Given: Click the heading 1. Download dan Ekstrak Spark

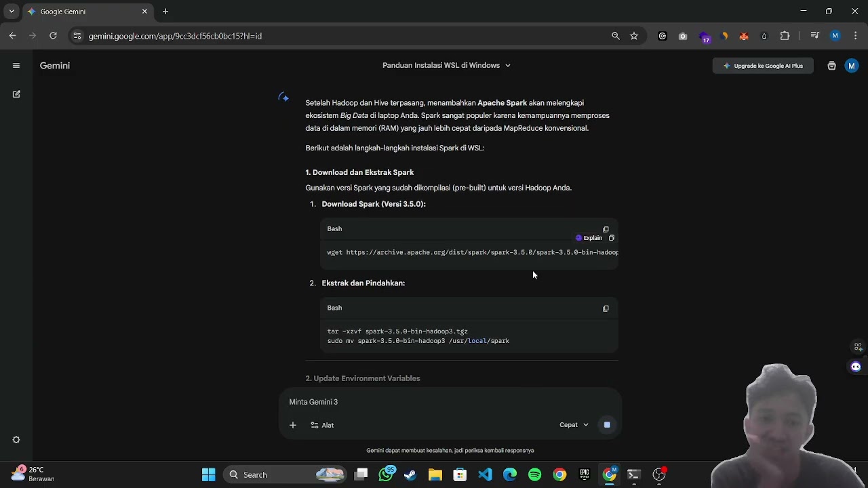Looking at the screenshot, I should click(x=359, y=172).
